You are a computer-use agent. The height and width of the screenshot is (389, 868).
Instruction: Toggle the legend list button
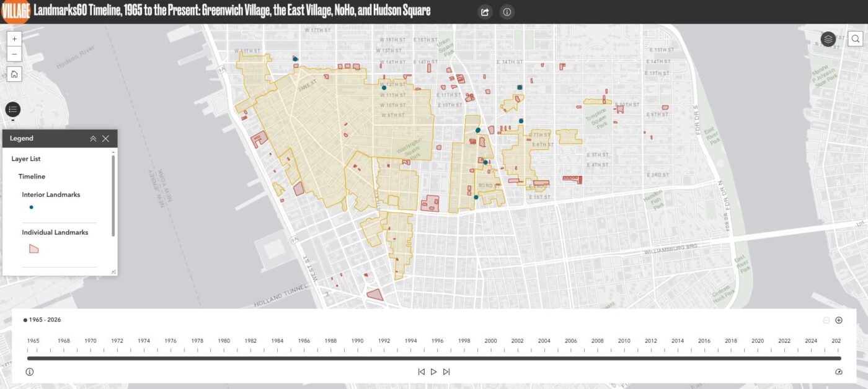point(13,110)
